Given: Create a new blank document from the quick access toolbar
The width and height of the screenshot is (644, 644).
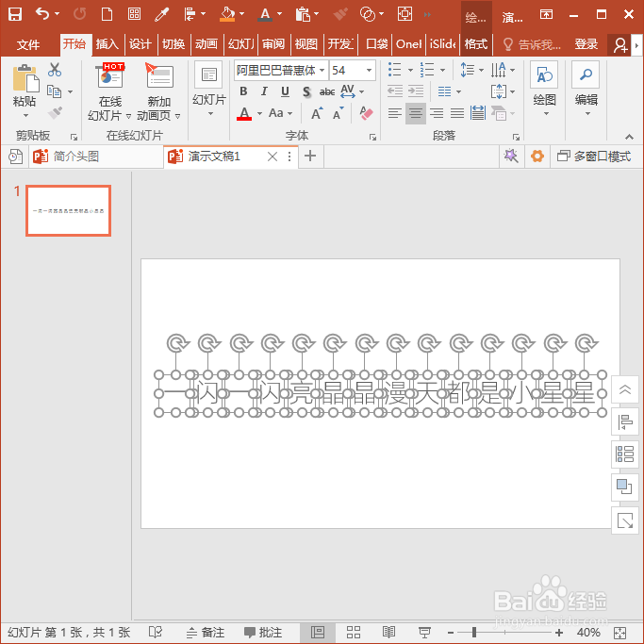Looking at the screenshot, I should (x=107, y=14).
